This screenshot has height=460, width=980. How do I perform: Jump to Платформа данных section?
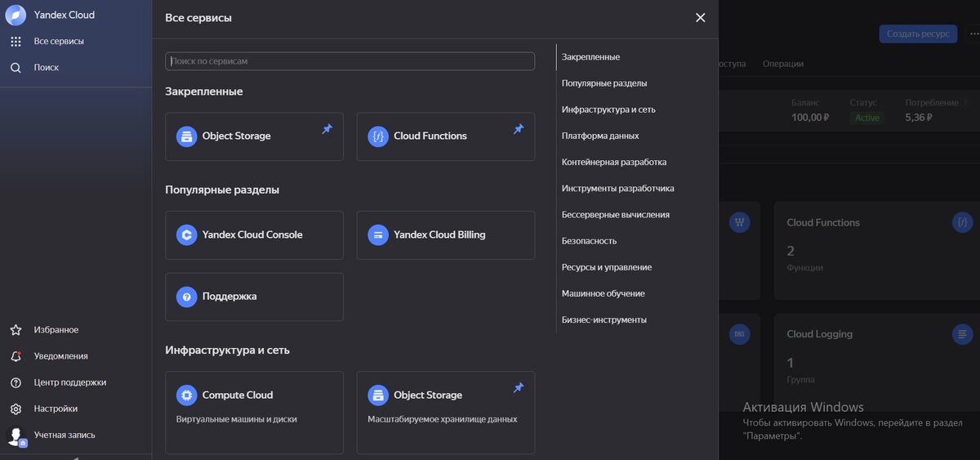click(x=600, y=136)
